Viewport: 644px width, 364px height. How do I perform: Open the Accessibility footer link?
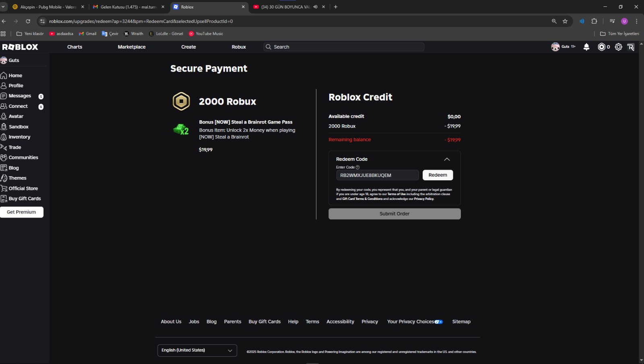pyautogui.click(x=340, y=322)
